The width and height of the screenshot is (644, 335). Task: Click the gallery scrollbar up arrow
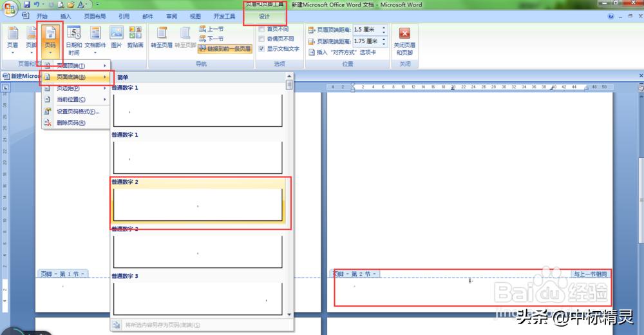pos(289,77)
